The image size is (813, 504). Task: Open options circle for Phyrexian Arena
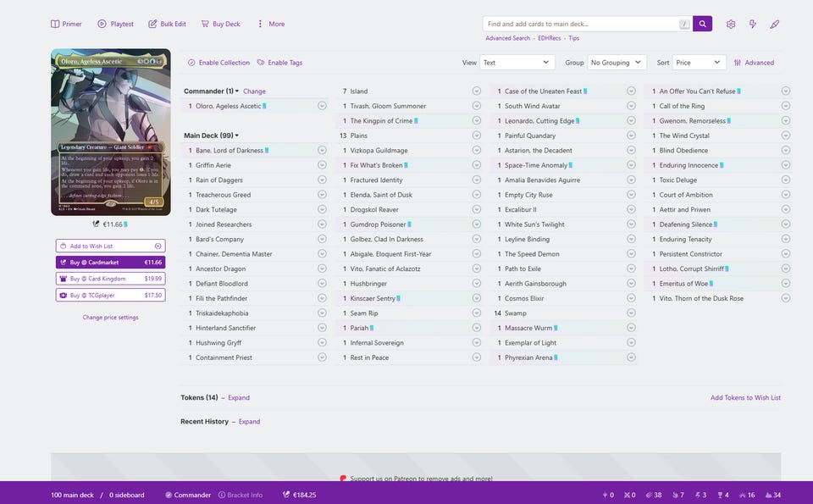point(631,357)
